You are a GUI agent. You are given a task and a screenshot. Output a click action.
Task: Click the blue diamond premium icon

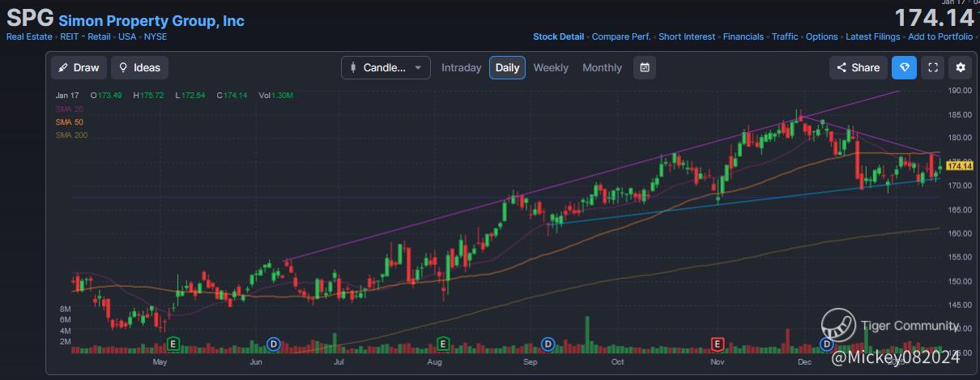[x=905, y=67]
